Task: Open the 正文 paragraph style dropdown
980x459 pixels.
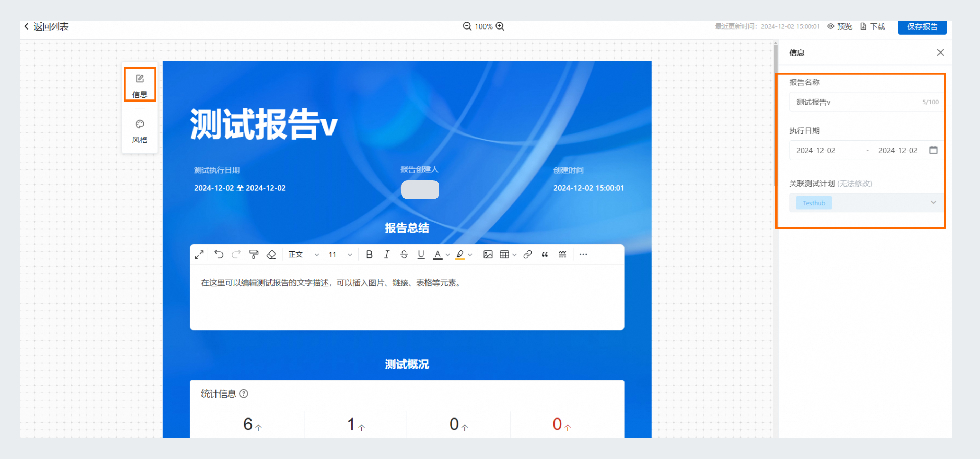Action: (303, 255)
